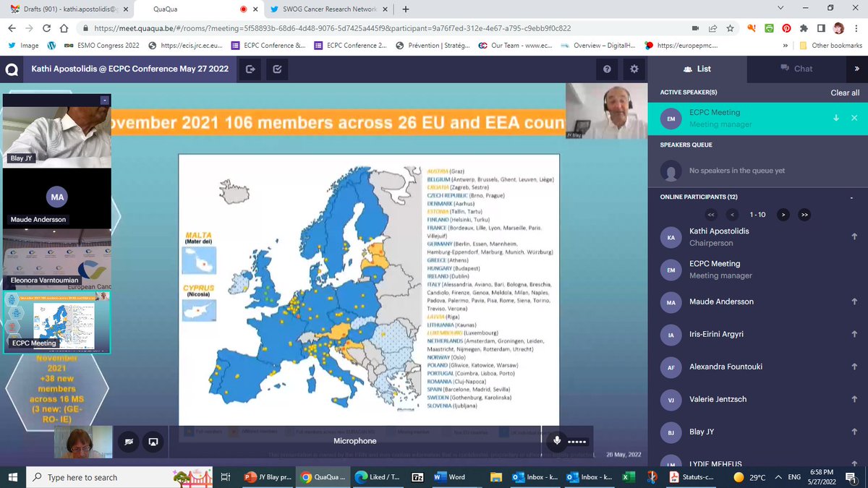Promote Alexandra Fountouki with up arrow
The height and width of the screenshot is (488, 868).
[854, 367]
